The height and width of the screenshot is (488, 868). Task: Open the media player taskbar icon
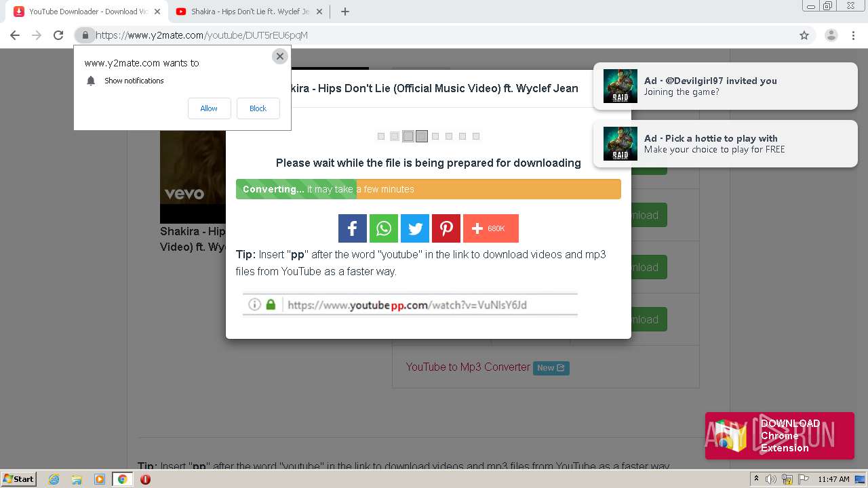point(100,479)
